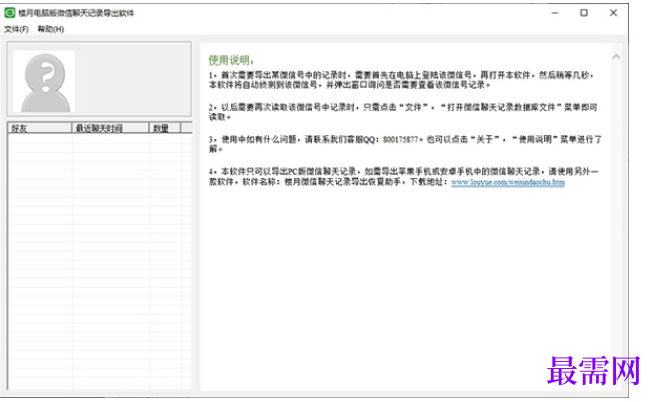Screen dimensions: 659x402
Task: Minimize the application window
Action: (555, 13)
